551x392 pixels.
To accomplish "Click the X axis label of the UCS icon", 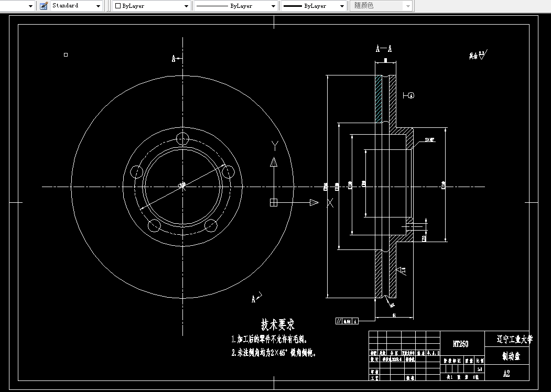I will coord(330,203).
